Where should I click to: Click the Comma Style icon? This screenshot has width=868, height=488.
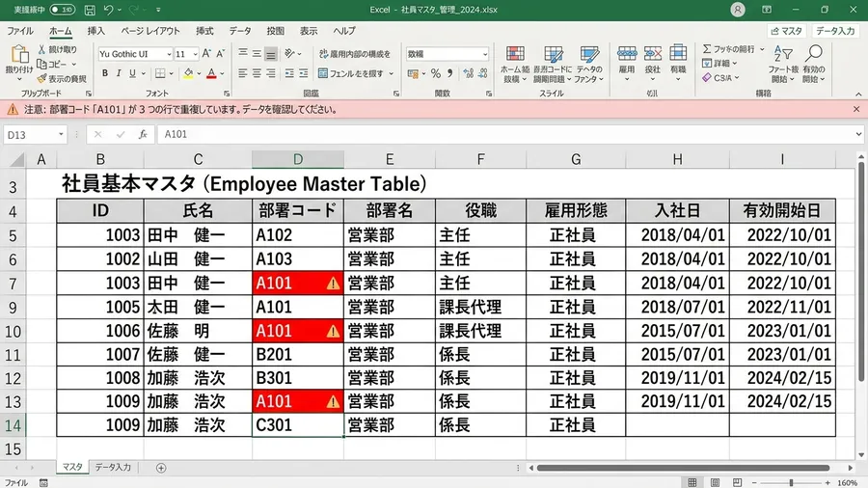tap(450, 73)
